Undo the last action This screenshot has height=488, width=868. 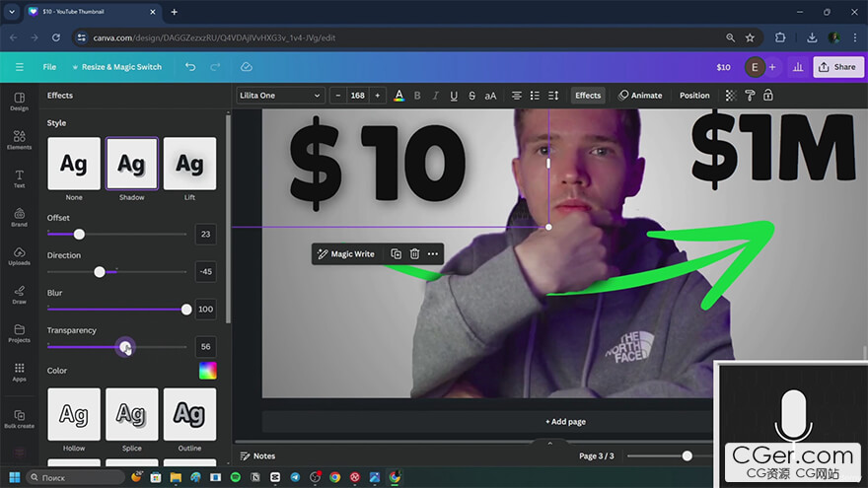click(x=190, y=67)
